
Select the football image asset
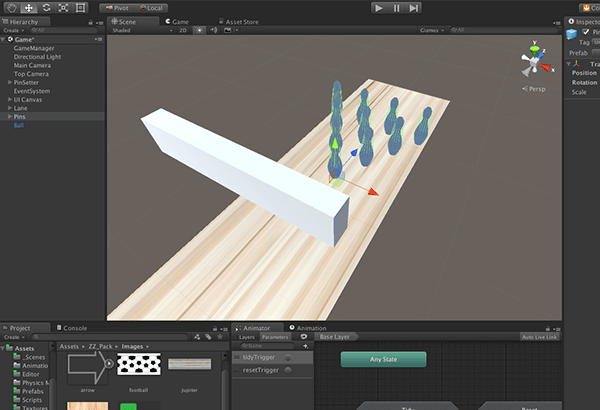point(139,372)
